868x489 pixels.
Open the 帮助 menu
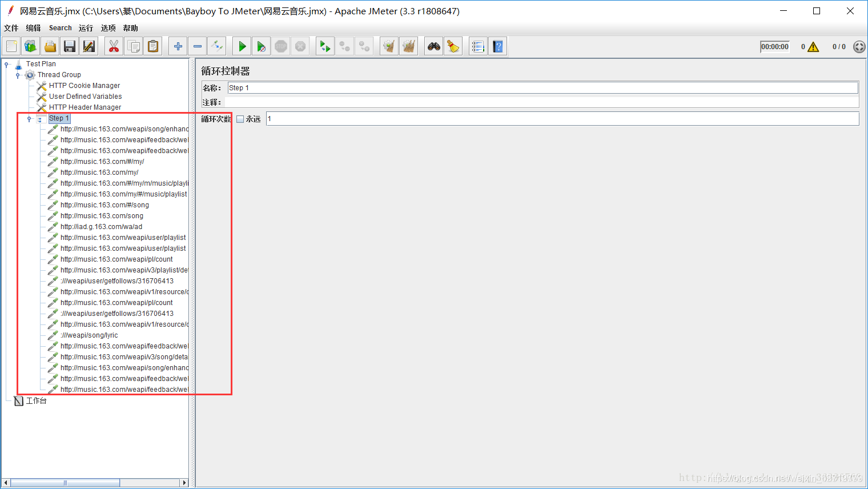click(x=131, y=28)
